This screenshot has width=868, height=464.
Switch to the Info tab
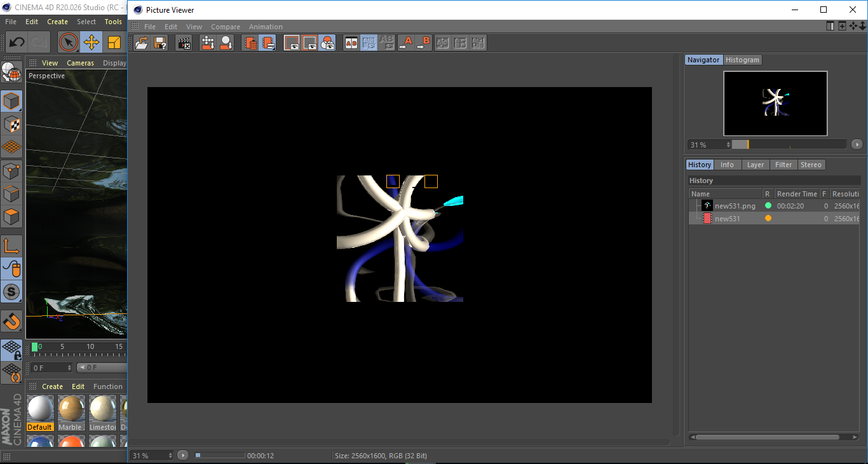(x=727, y=165)
